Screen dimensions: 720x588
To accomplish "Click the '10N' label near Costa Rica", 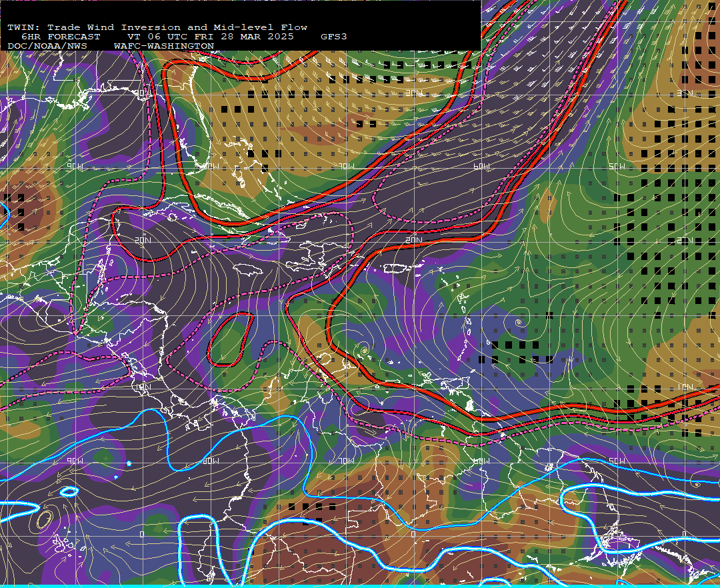I will (x=143, y=387).
